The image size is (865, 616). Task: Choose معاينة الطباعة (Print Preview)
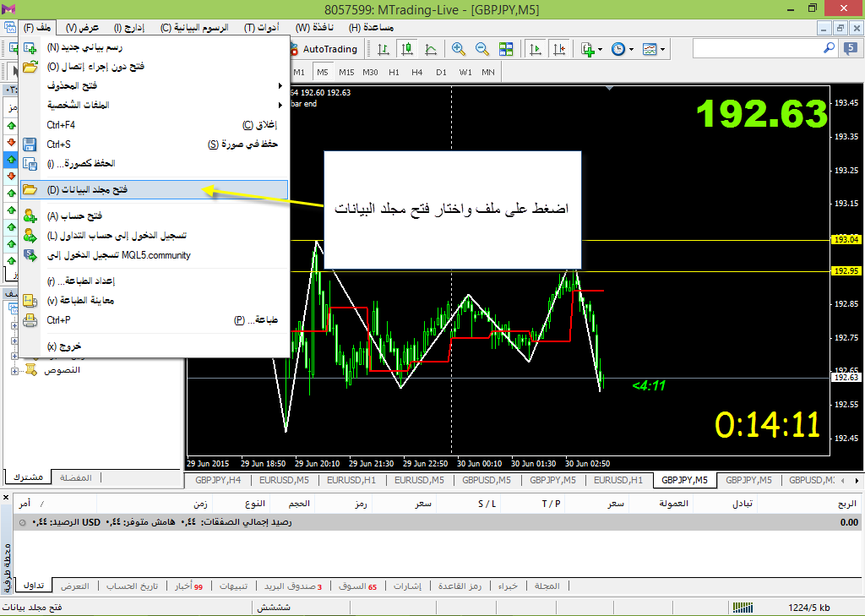click(x=154, y=301)
